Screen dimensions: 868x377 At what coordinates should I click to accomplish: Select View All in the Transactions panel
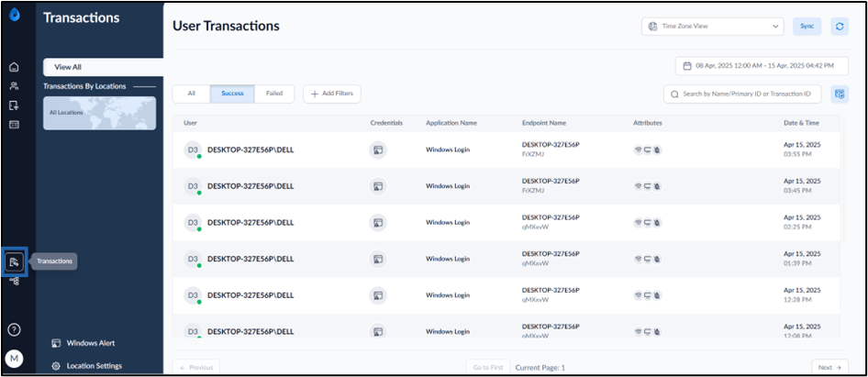click(x=103, y=67)
